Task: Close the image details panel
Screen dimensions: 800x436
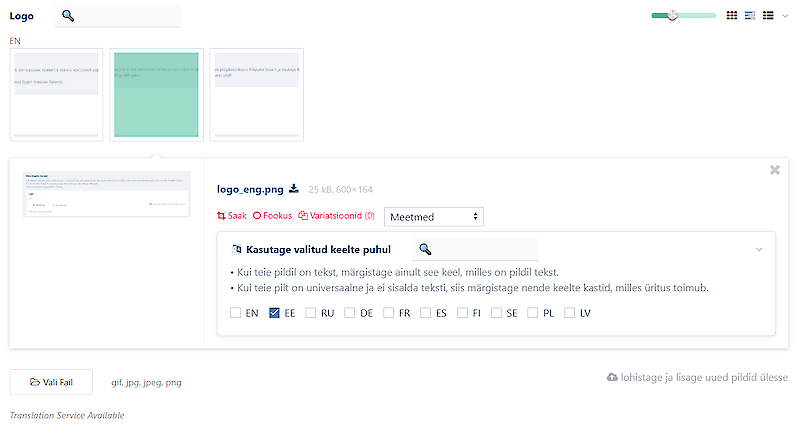Action: coord(774,170)
